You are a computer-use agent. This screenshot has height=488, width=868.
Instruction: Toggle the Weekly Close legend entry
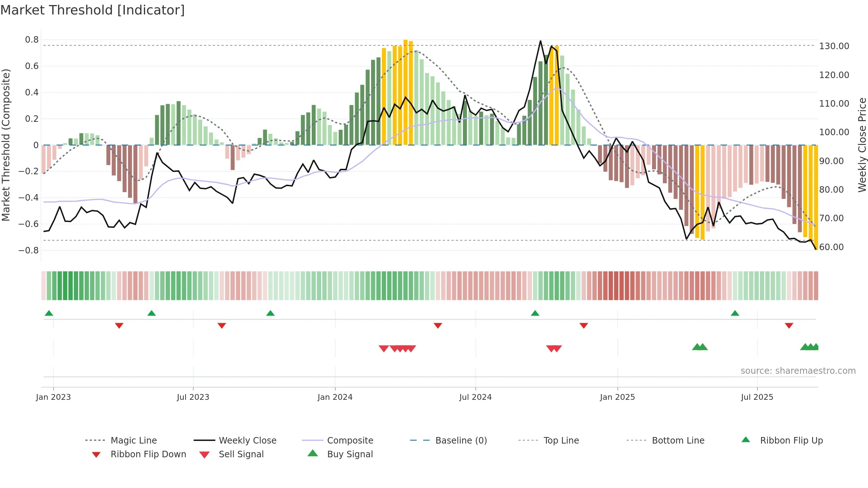pos(235,440)
